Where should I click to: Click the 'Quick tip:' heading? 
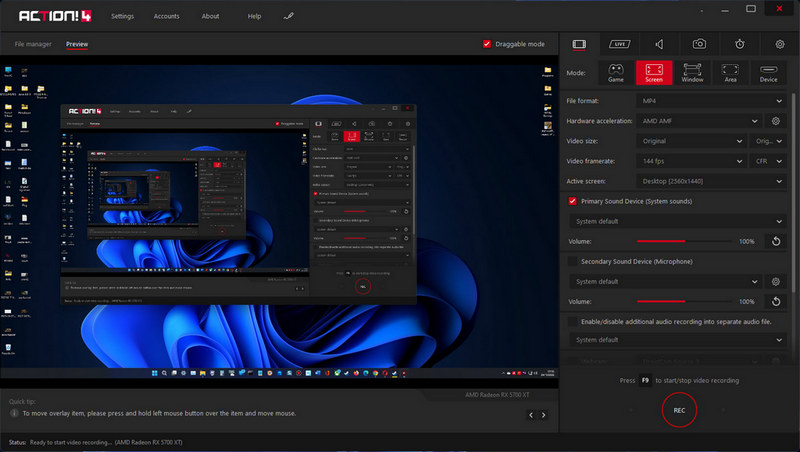22,401
